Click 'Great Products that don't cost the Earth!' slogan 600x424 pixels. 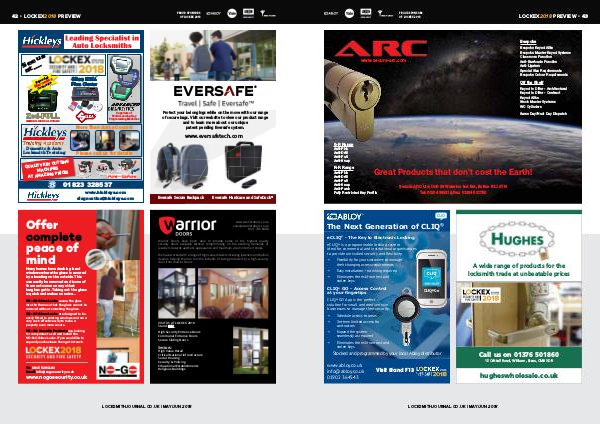(453, 172)
